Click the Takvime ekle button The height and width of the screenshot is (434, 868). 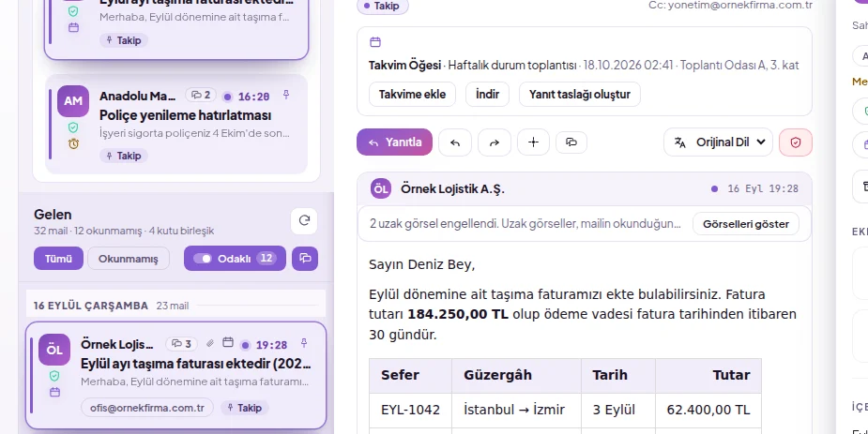click(412, 94)
